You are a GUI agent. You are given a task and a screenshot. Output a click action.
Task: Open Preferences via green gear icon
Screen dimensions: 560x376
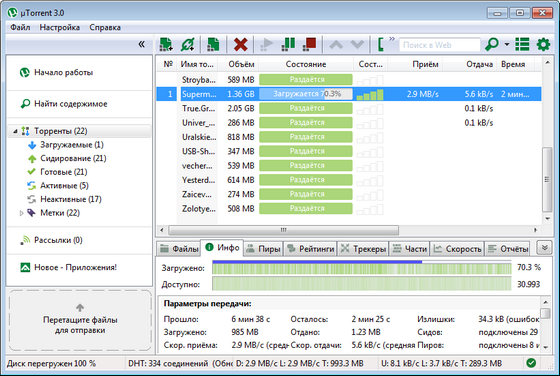pyautogui.click(x=543, y=44)
